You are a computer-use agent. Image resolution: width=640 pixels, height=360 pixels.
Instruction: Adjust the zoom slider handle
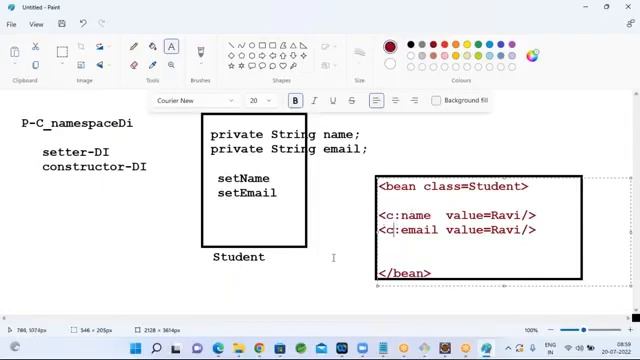(584, 330)
